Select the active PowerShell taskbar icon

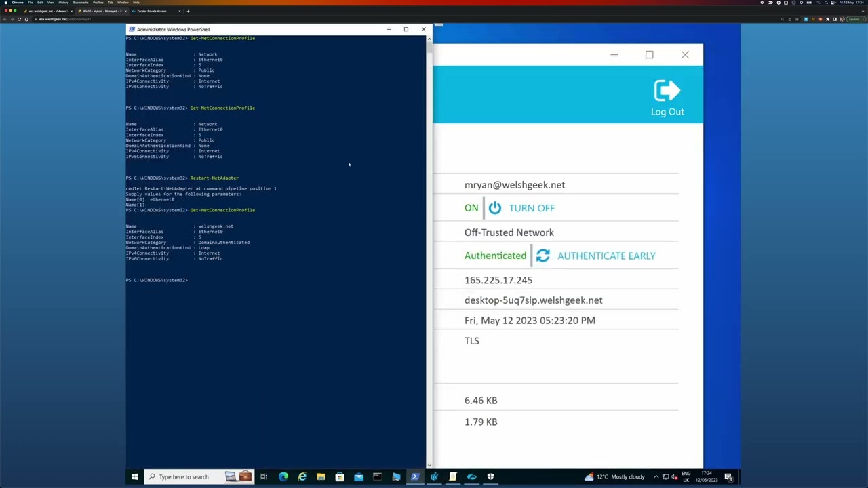(415, 476)
